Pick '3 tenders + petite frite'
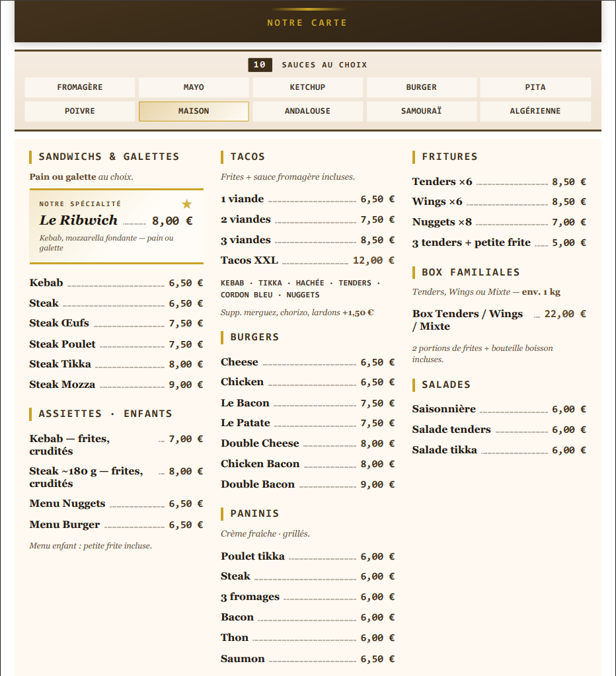616x676 pixels. coord(499,243)
